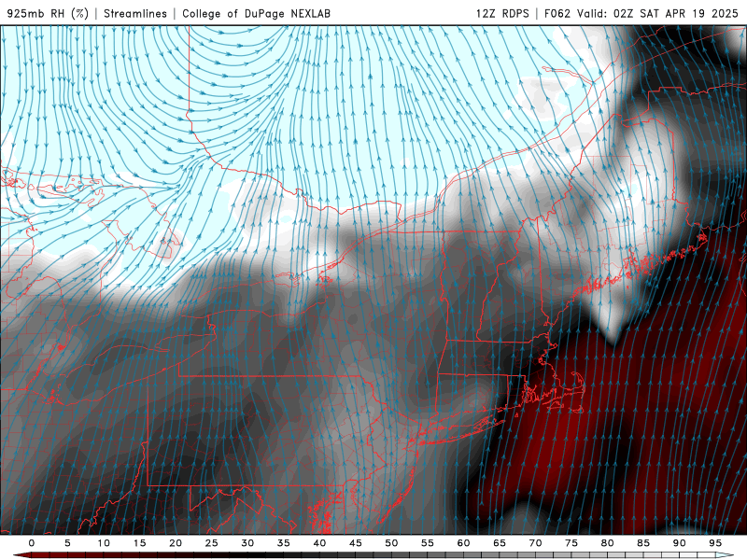747x560 pixels.
Task: Click the '925mb RH (%)' title text
Action: 49,13
